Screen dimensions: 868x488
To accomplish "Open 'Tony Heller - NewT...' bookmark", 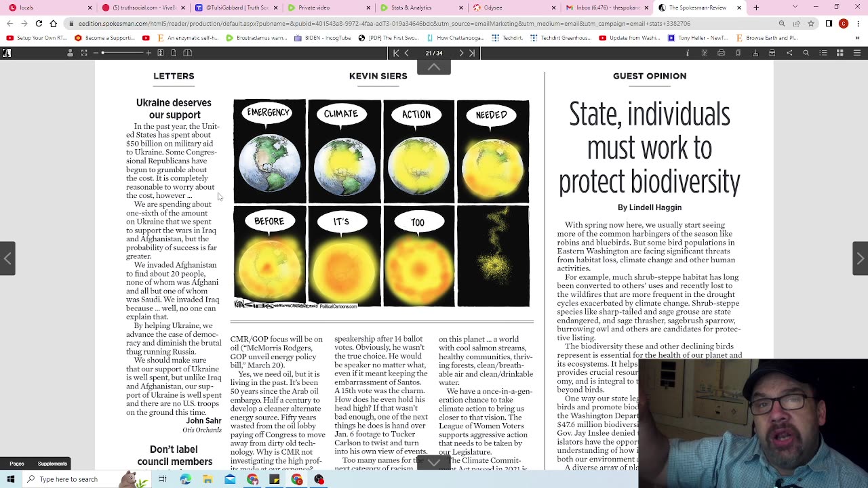I will pos(698,38).
